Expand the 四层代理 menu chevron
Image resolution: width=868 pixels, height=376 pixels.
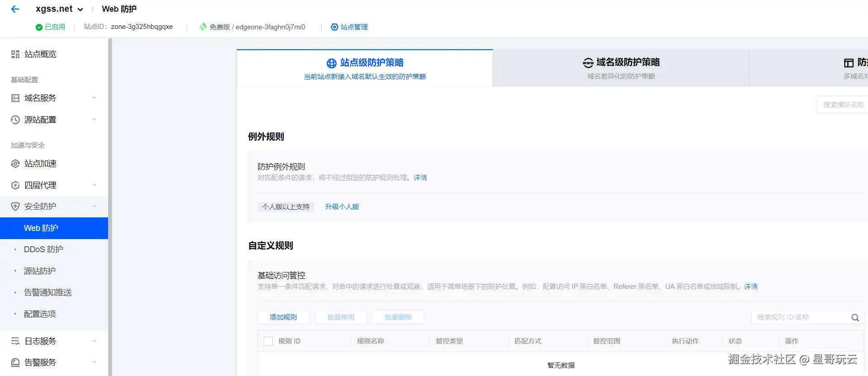(x=95, y=185)
